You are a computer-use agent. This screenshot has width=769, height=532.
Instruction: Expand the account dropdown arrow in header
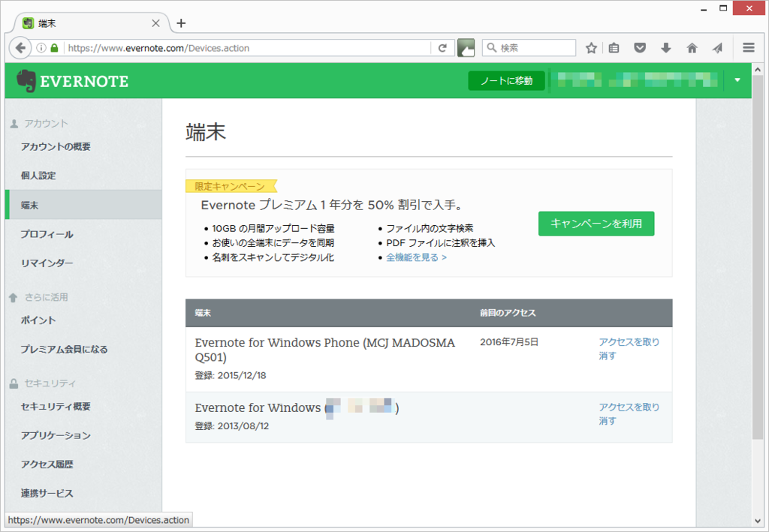[737, 80]
